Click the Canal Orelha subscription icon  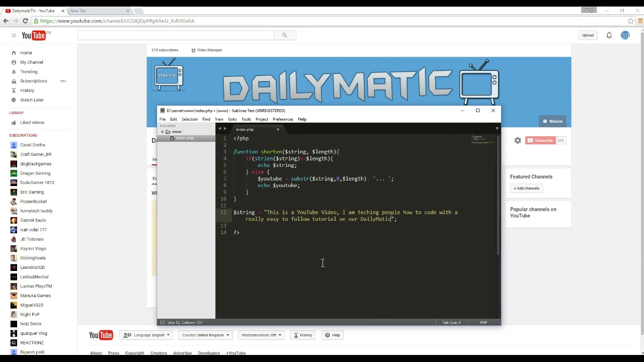tap(14, 145)
